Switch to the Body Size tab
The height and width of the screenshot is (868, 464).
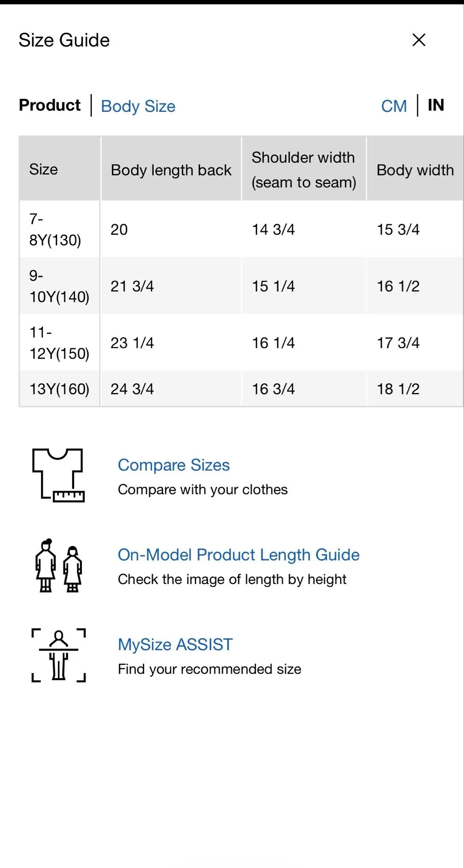coord(138,106)
